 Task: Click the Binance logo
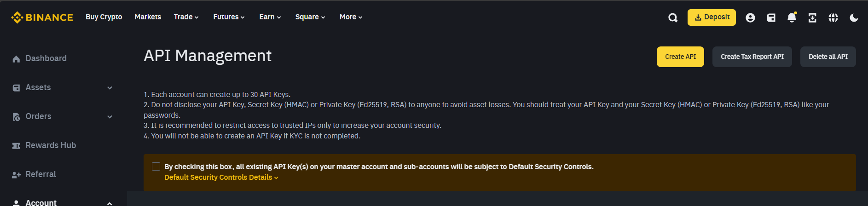(x=42, y=17)
